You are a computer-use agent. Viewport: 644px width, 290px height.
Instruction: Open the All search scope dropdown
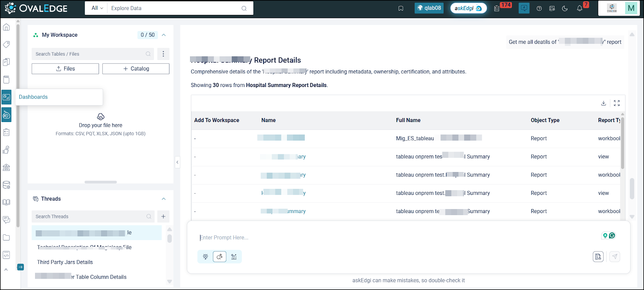(x=97, y=8)
